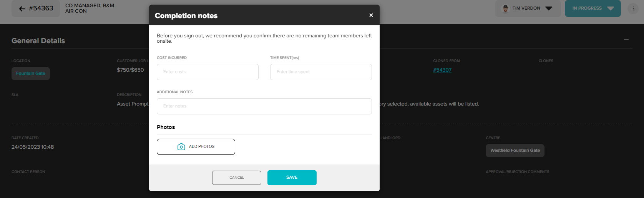The height and width of the screenshot is (198, 644).
Task: Click the Tim Verdon name label
Action: tap(526, 8)
